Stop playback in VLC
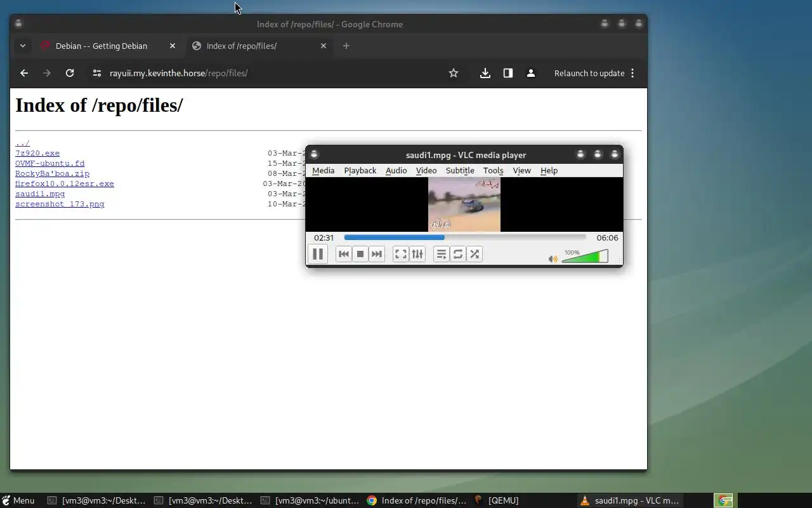 coord(360,254)
